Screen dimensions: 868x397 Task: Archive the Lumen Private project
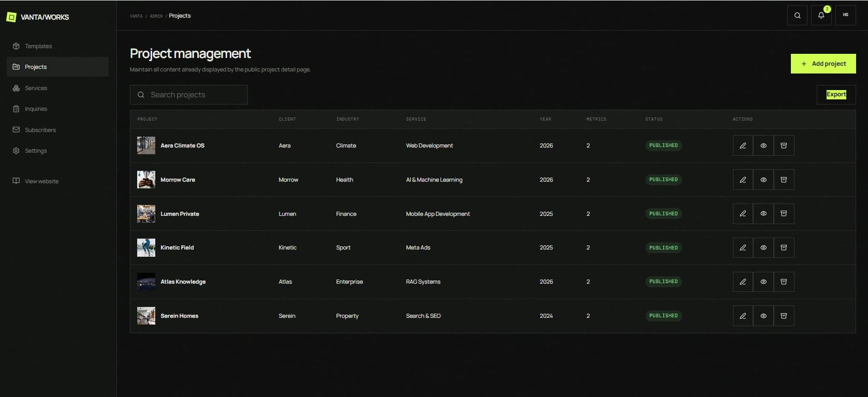784,214
